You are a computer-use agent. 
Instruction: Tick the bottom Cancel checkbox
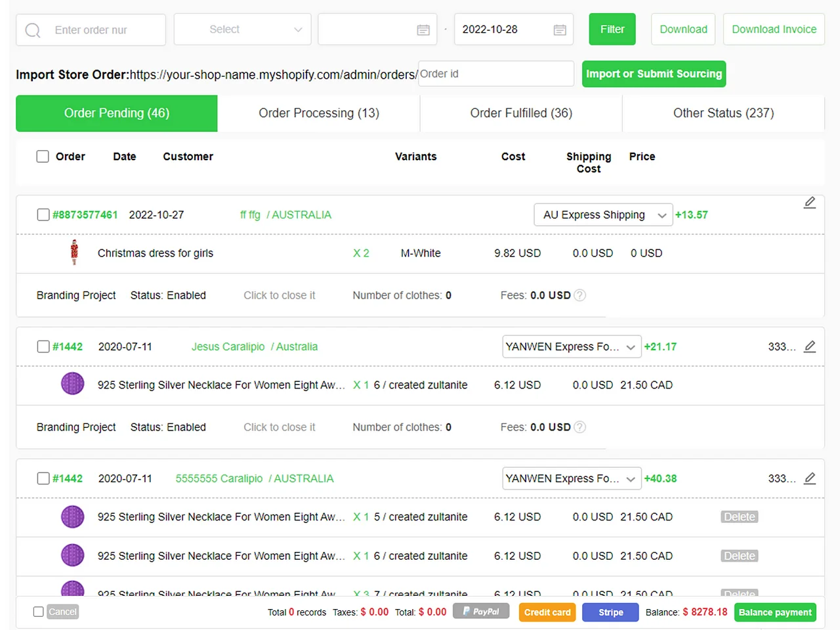pos(39,612)
